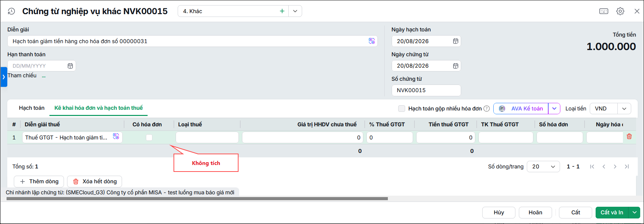Viewport: 644px width, 224px height.
Task: Click the Giá trị HHDV chưa thuế cell
Action: [303, 137]
